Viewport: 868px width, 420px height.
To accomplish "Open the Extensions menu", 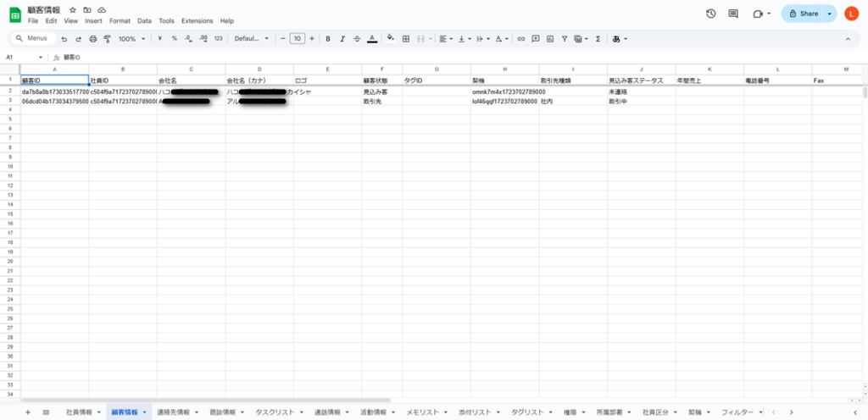I will (x=197, y=20).
